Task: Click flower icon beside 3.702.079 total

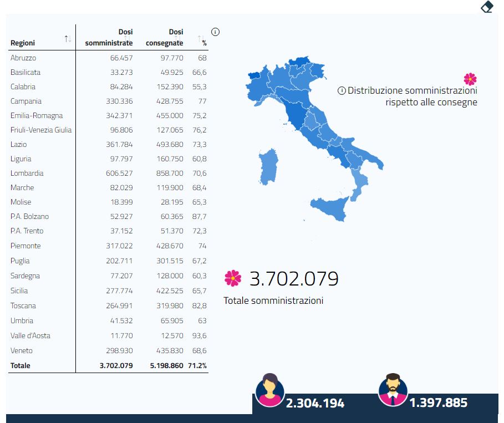Action: click(x=233, y=278)
